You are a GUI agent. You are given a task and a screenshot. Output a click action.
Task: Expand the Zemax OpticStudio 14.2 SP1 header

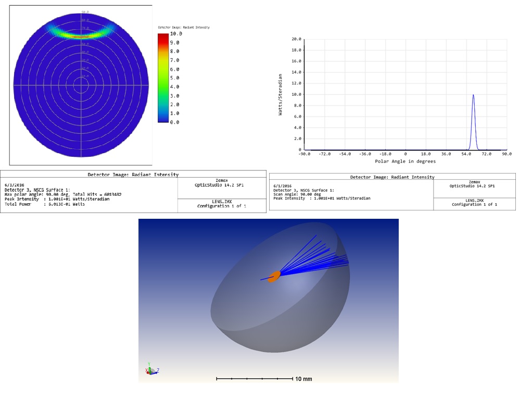click(221, 183)
